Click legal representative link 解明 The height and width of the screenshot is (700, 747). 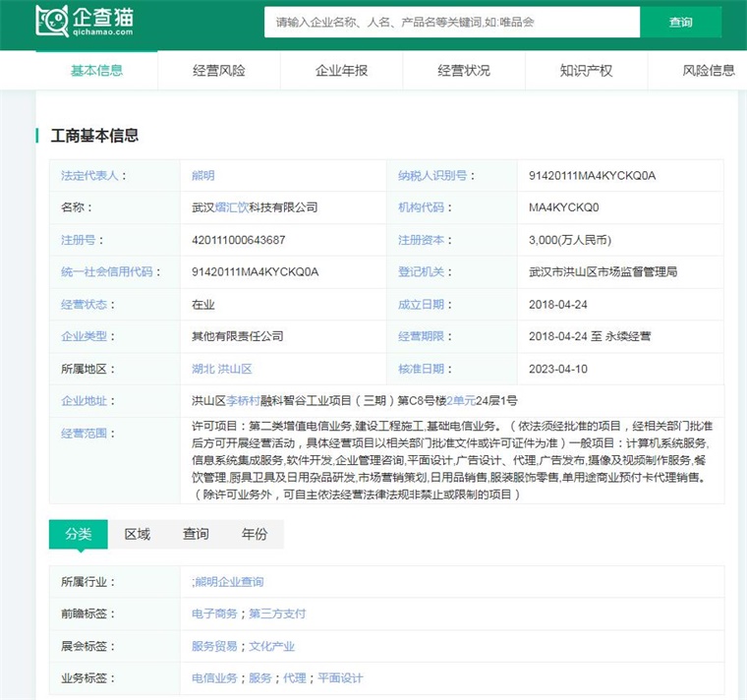pos(203,176)
